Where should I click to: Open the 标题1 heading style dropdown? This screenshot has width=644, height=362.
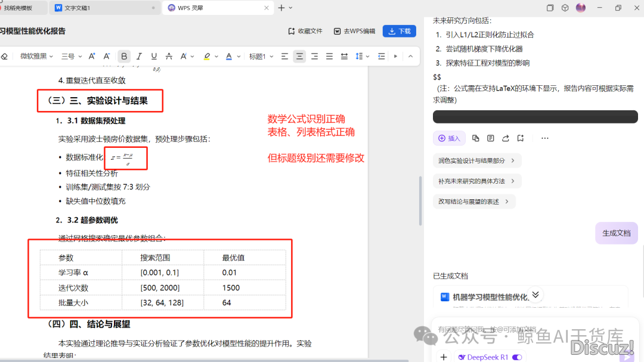tap(261, 56)
